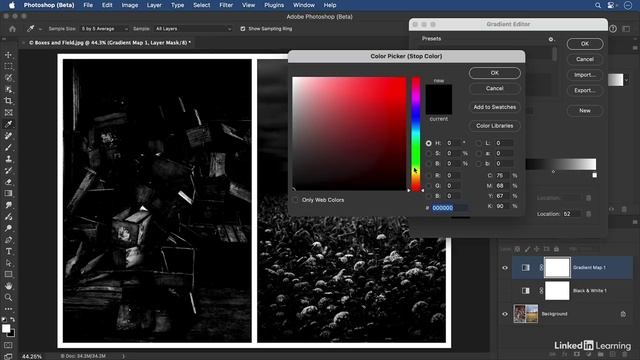Pick a color in the saturation field
This screenshot has width=640, height=360.
point(349,133)
